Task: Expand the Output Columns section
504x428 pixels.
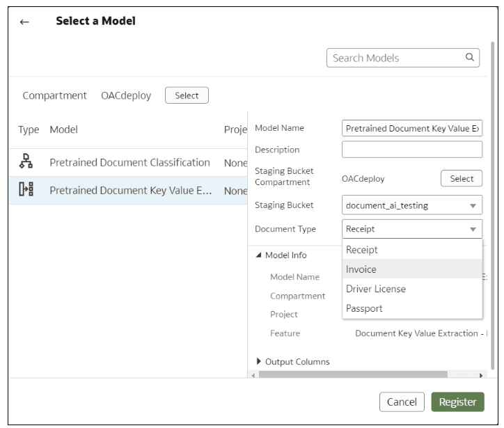Action: tap(259, 362)
